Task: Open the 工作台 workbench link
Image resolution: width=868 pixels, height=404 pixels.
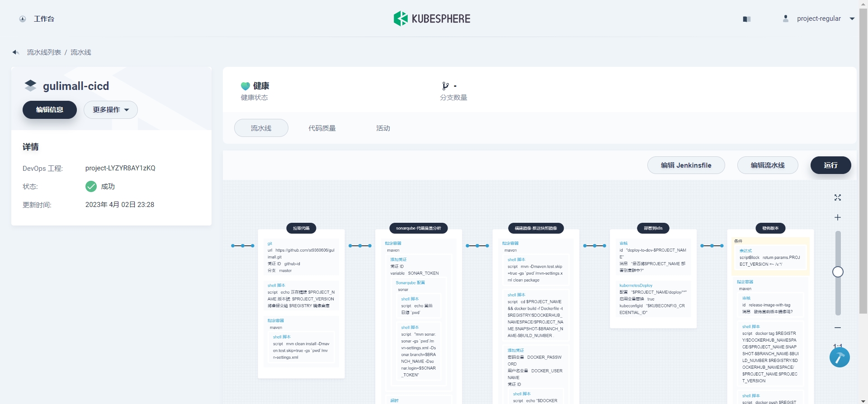Action: point(44,19)
